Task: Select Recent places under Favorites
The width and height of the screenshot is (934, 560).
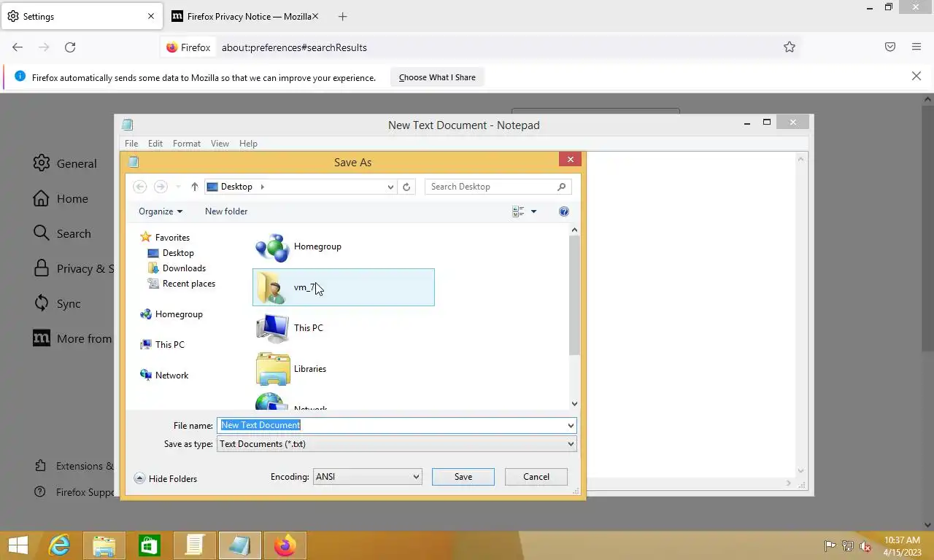Action: click(181, 284)
